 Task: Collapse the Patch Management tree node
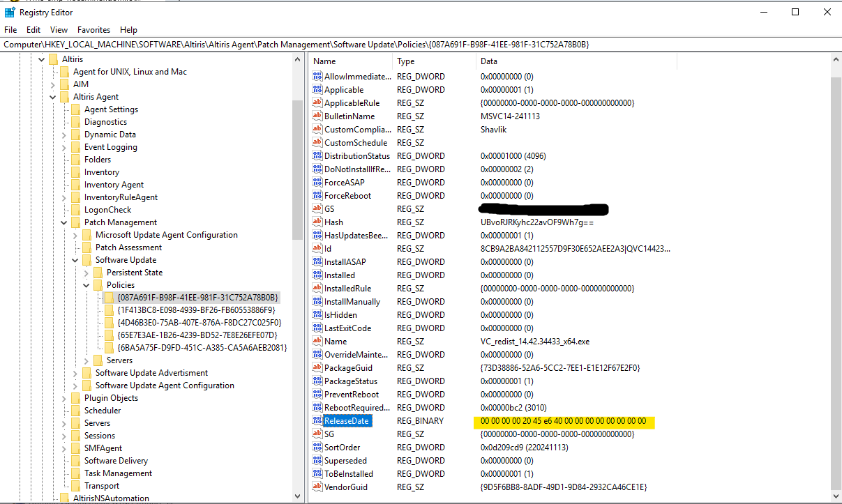click(x=64, y=222)
